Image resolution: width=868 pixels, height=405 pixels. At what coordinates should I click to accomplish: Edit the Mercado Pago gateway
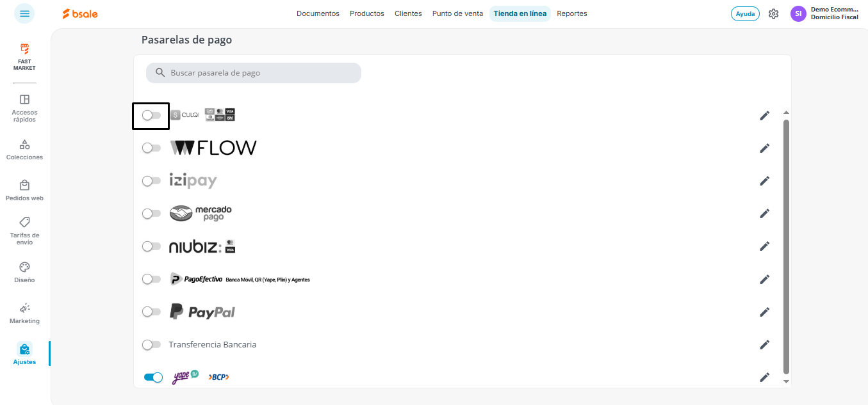coord(764,213)
